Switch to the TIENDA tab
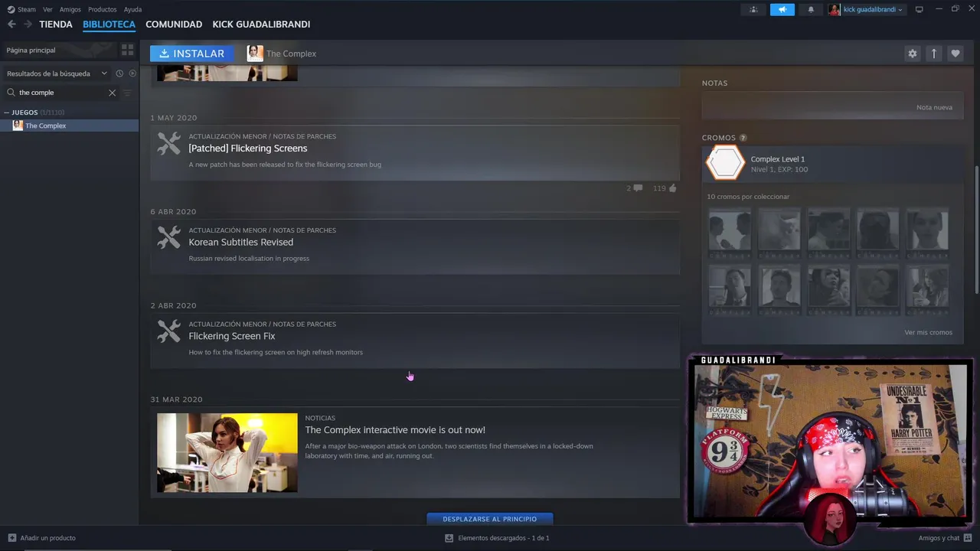980x551 pixels. coord(56,24)
